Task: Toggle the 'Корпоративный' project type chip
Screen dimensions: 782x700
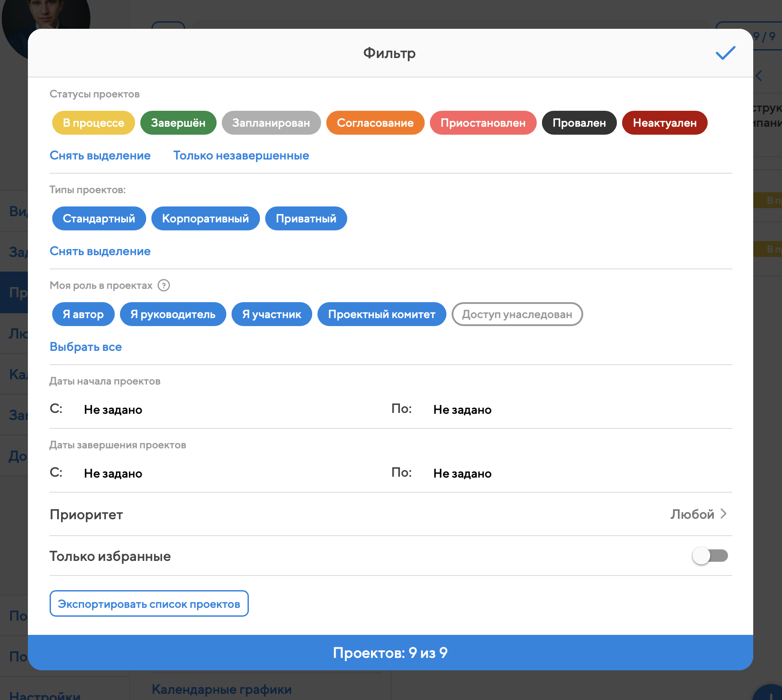Action: click(x=205, y=218)
